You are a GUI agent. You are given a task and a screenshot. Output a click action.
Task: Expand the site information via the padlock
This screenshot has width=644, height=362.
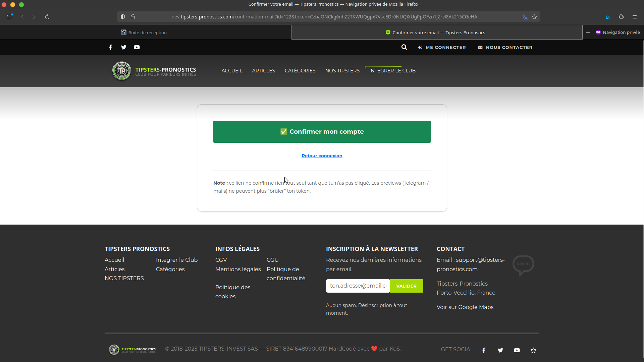[x=133, y=17]
